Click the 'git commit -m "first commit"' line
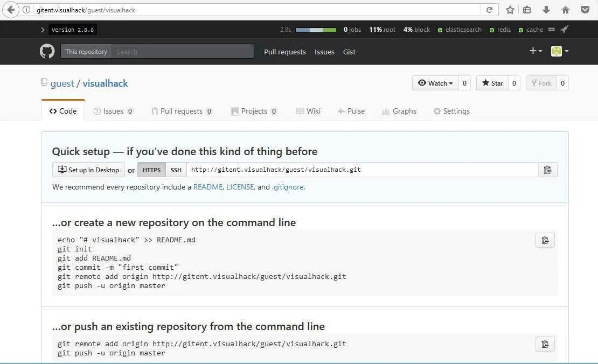 (x=118, y=267)
